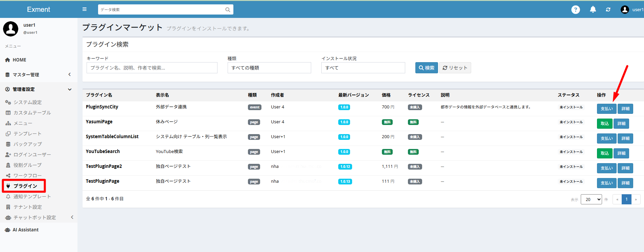
Task: Click the 最新バージョン column header
Action: (x=353, y=95)
